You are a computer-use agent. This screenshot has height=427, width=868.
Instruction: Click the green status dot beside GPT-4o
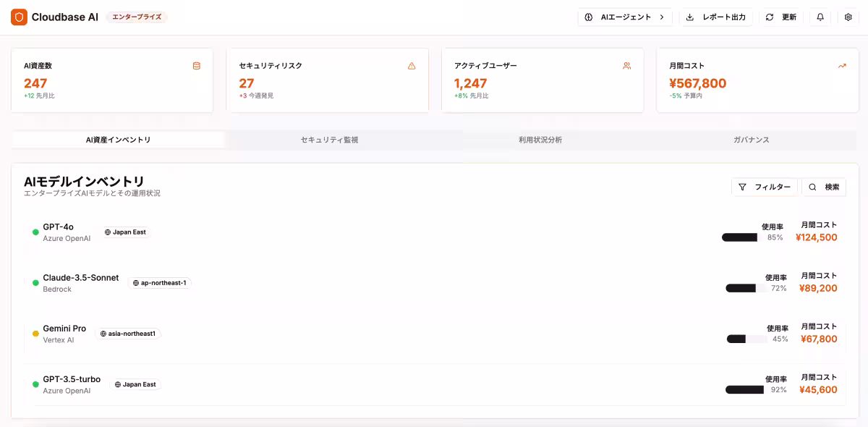tap(35, 232)
